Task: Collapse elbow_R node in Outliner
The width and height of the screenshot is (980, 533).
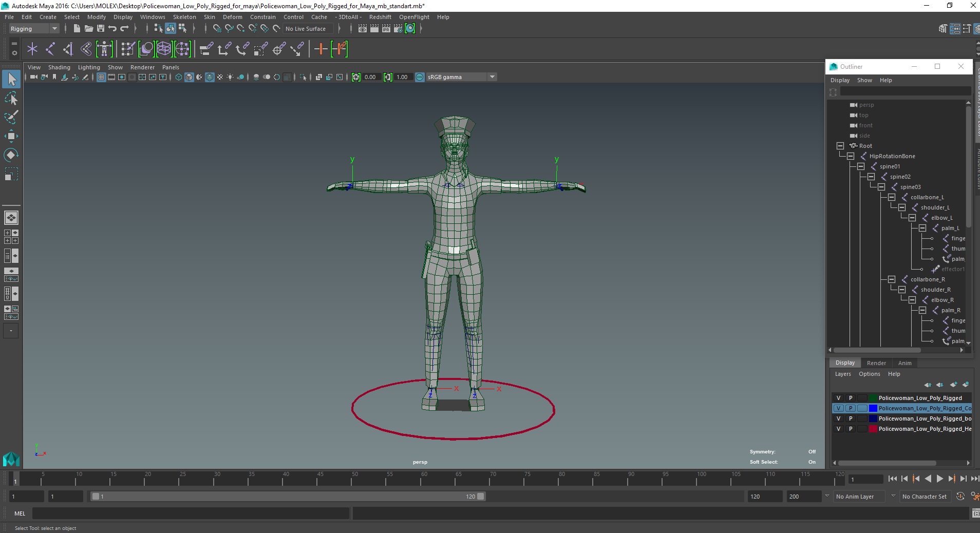Action: click(912, 300)
